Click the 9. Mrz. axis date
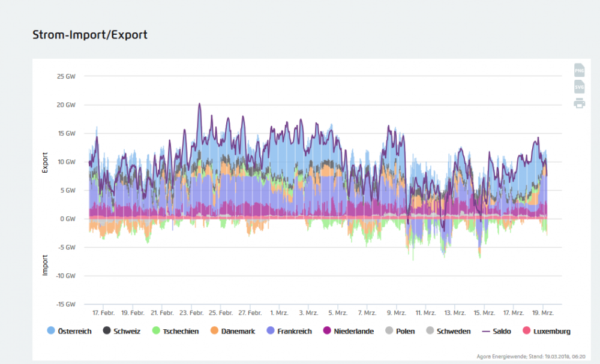 click(396, 313)
